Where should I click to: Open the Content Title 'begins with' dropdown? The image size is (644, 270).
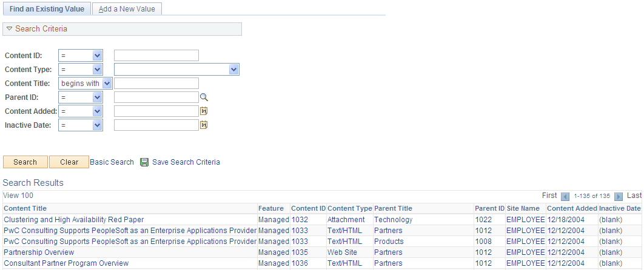(86, 83)
